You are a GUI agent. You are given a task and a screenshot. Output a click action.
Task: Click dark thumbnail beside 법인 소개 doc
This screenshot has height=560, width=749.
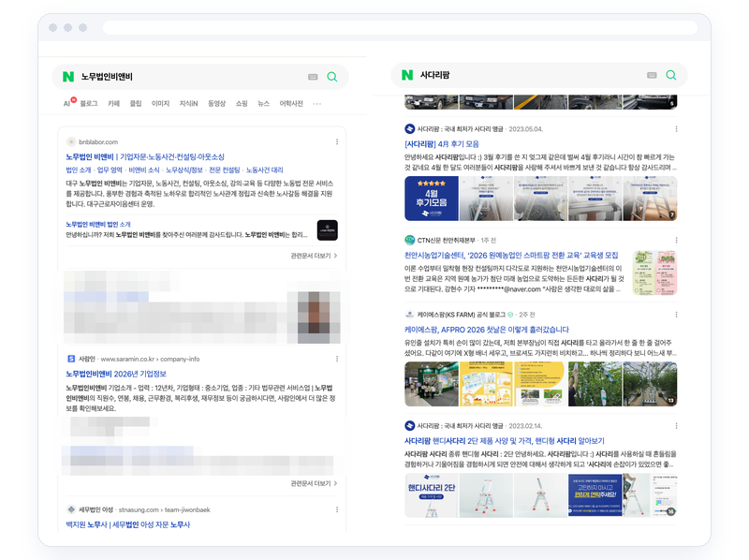[x=328, y=229]
